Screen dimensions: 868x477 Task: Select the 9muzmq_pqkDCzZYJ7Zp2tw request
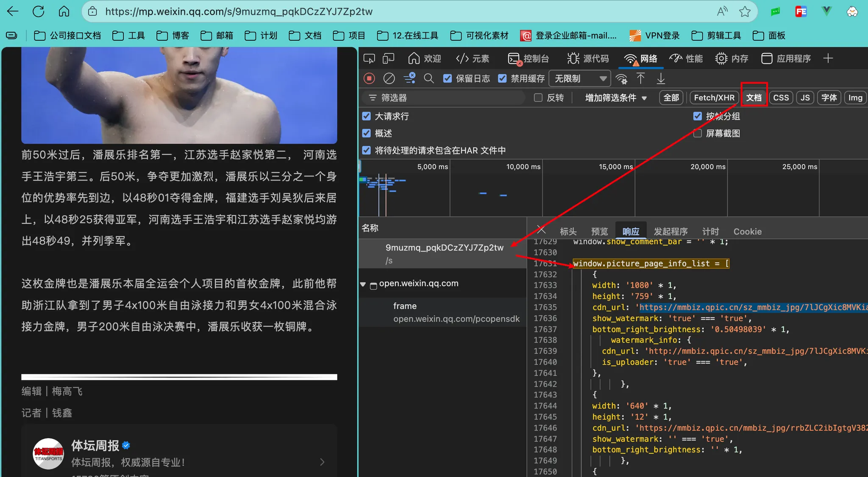pyautogui.click(x=444, y=248)
